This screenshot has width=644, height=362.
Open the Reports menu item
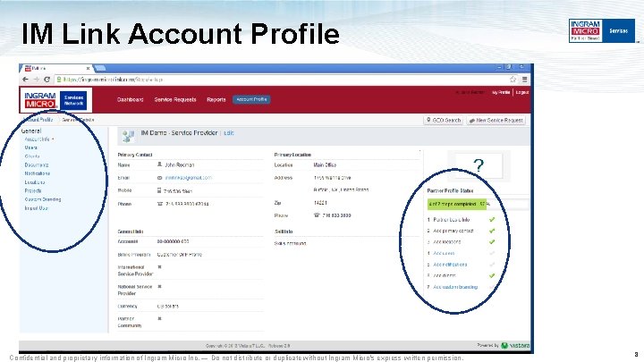click(216, 100)
